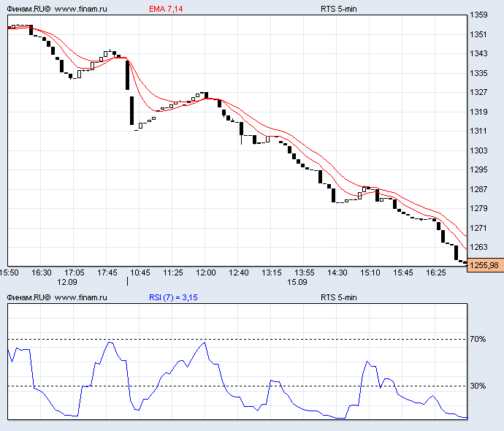Click the 1295 price axis label
This screenshot has height=431, width=504.
(478, 169)
